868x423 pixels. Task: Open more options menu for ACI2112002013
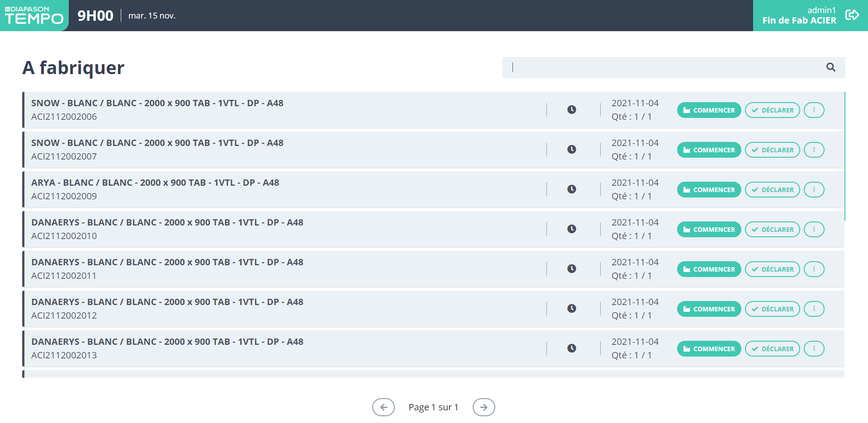[x=814, y=349]
